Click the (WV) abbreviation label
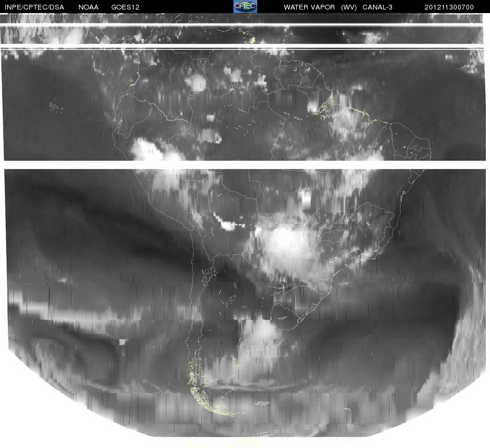The height and width of the screenshot is (448, 490). tap(349, 7)
